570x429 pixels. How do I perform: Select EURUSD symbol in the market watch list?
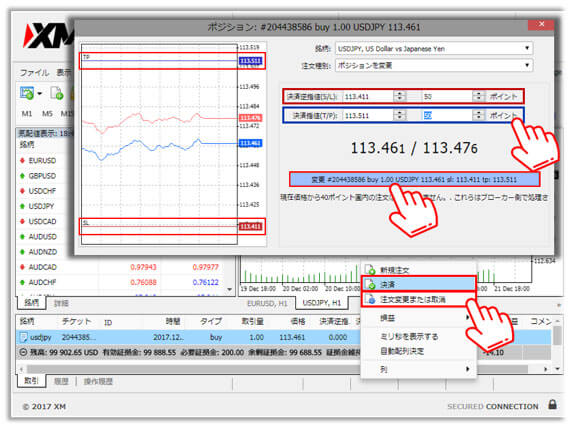tap(42, 160)
